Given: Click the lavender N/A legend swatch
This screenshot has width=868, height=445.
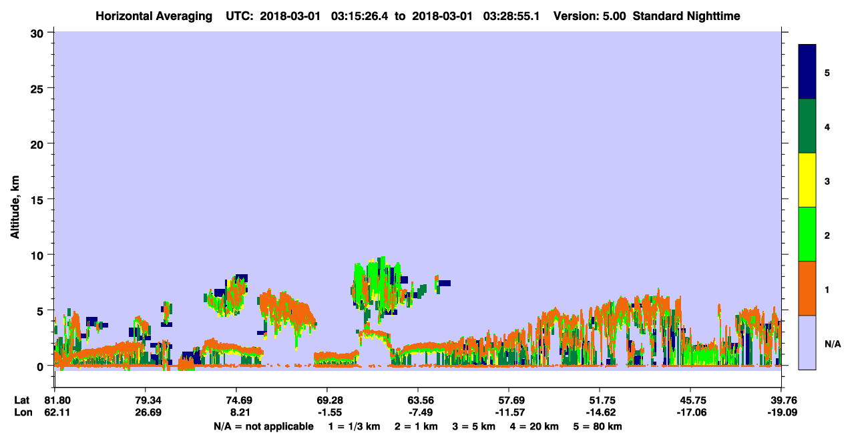Looking at the screenshot, I should [x=807, y=342].
